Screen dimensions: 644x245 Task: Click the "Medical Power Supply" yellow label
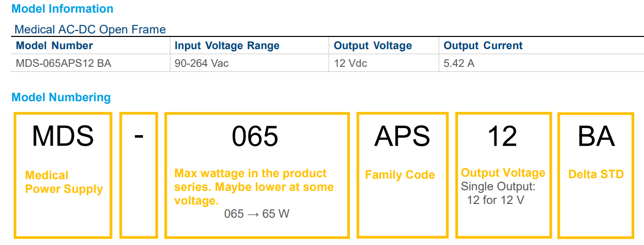click(x=64, y=182)
